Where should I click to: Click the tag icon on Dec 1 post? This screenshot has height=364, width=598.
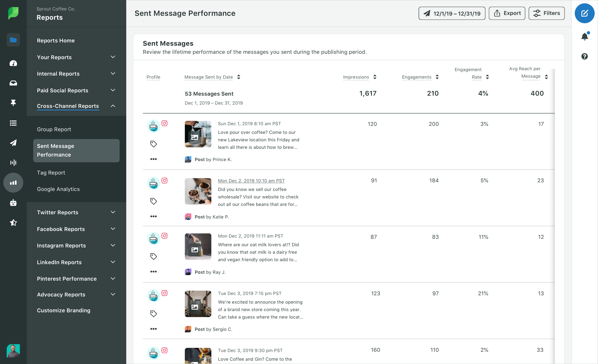click(x=154, y=144)
